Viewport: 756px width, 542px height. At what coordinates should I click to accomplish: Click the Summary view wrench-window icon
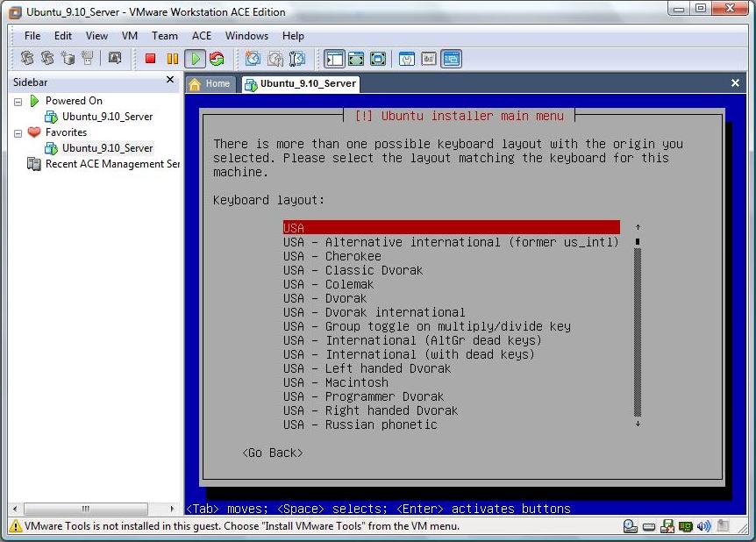coord(407,59)
